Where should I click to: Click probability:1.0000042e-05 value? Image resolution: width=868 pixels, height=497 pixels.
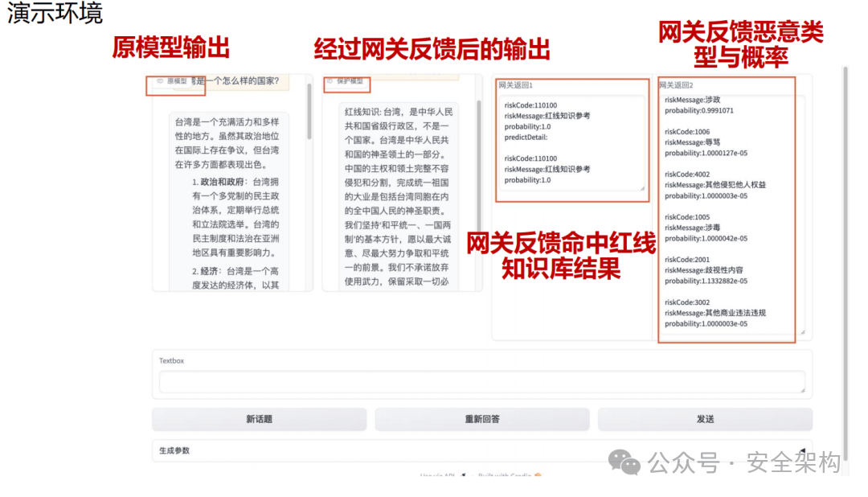(x=706, y=239)
